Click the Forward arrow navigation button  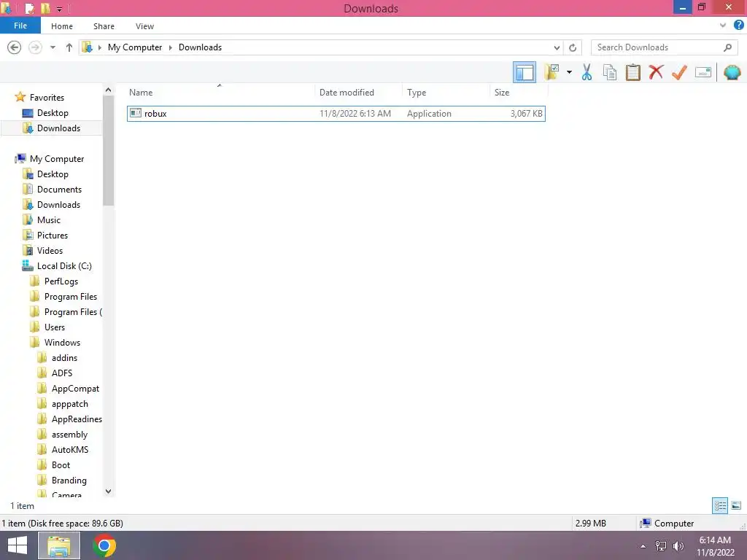point(35,47)
